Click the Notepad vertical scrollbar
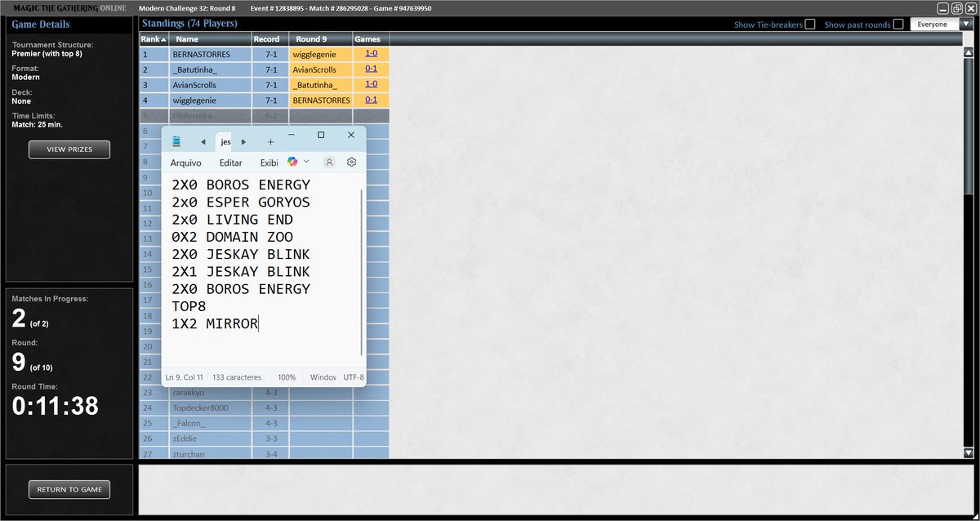Image resolution: width=980 pixels, height=521 pixels. [x=361, y=272]
